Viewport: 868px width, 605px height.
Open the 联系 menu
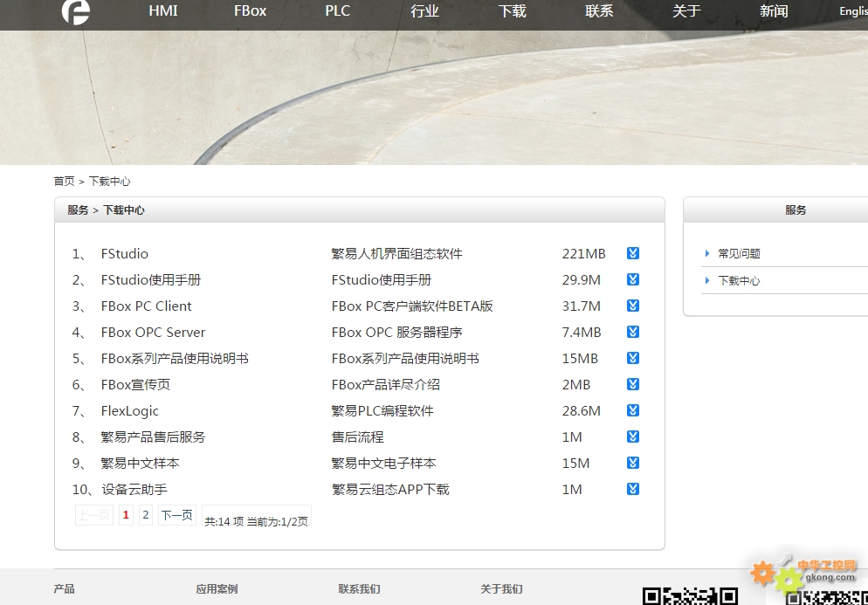pyautogui.click(x=599, y=11)
